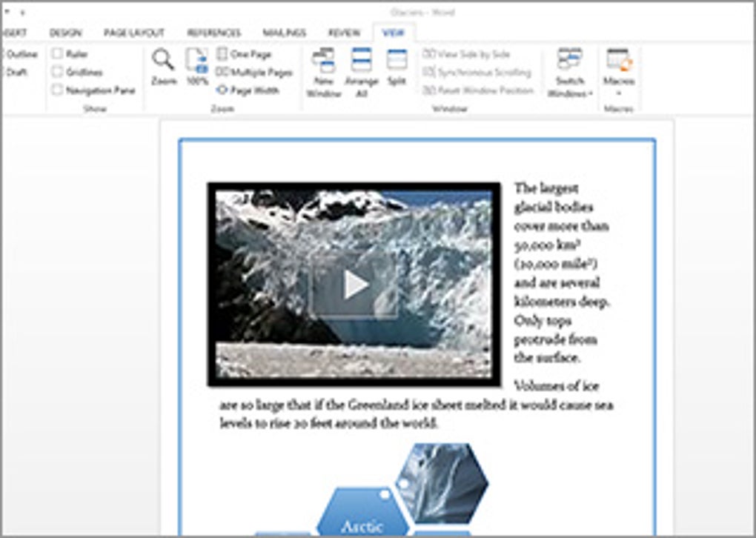
Task: Switch to Outline view
Action: [x=20, y=54]
